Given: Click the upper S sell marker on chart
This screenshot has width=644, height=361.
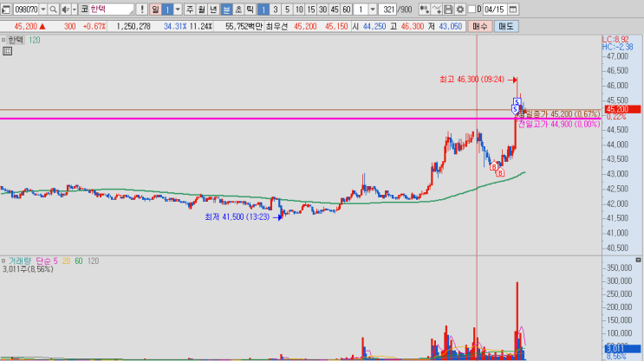Looking at the screenshot, I should [x=517, y=101].
